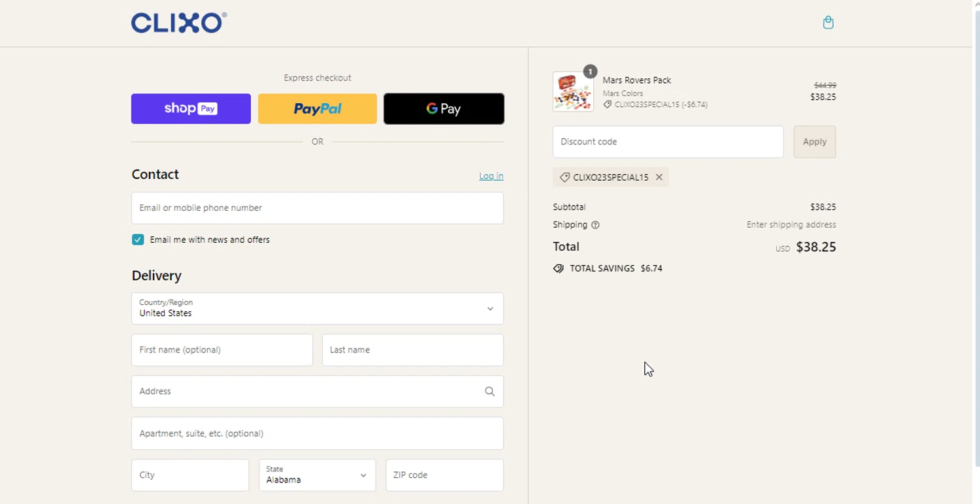Viewport: 980px width, 504px height.
Task: Click the Contact heading
Action: (x=155, y=174)
